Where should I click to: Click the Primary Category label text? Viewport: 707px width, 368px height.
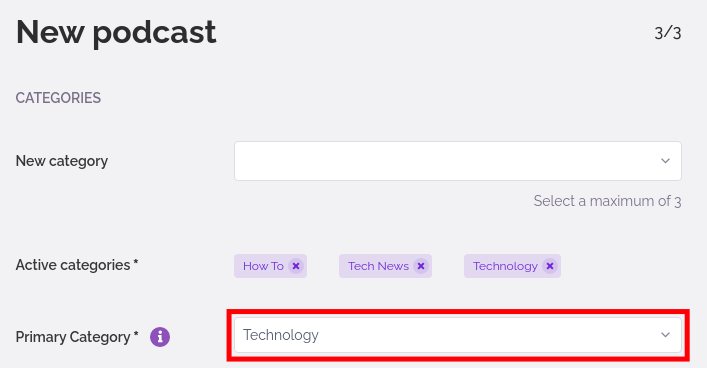[x=73, y=337]
